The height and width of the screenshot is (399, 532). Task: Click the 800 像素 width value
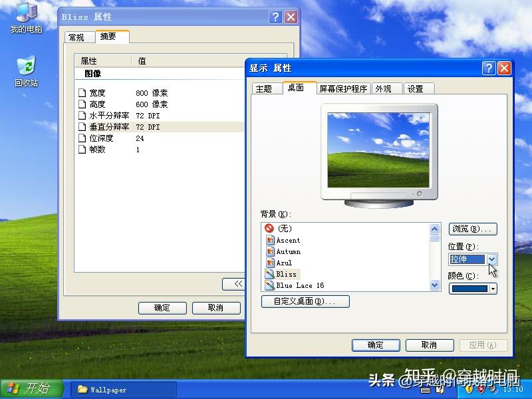pyautogui.click(x=152, y=93)
